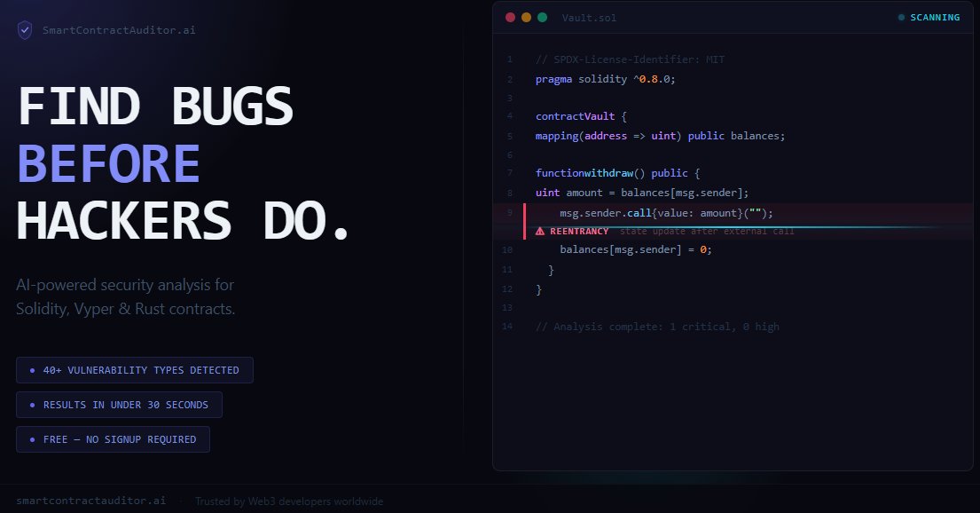Click the '40+ VULNERABILITY TYPES DETECTED' badge
This screenshot has height=513, width=980.
135,370
